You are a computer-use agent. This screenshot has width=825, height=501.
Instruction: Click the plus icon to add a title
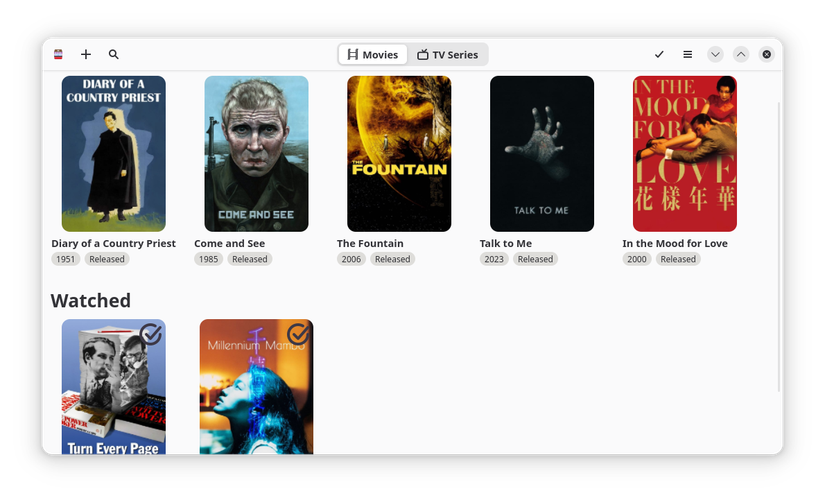coord(86,54)
